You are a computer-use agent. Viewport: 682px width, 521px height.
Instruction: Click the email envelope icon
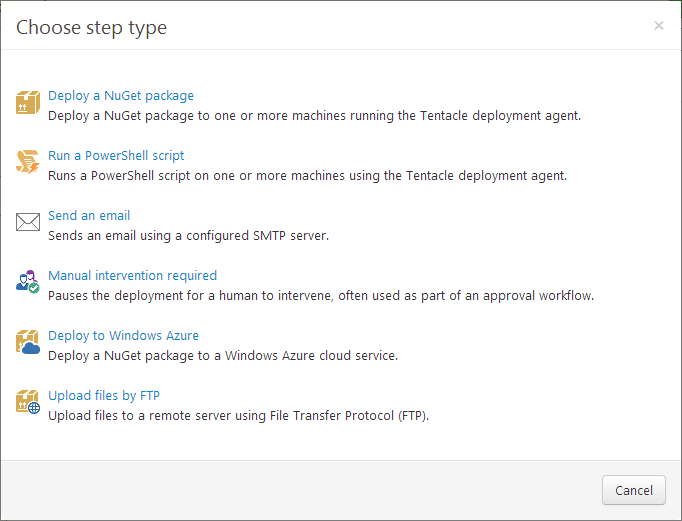pyautogui.click(x=27, y=222)
